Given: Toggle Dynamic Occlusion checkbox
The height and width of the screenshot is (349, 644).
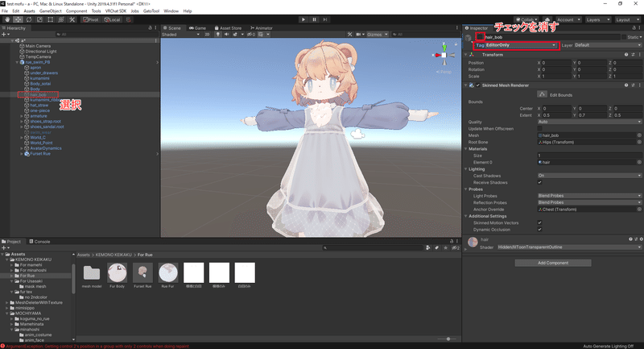Looking at the screenshot, I should pyautogui.click(x=539, y=230).
